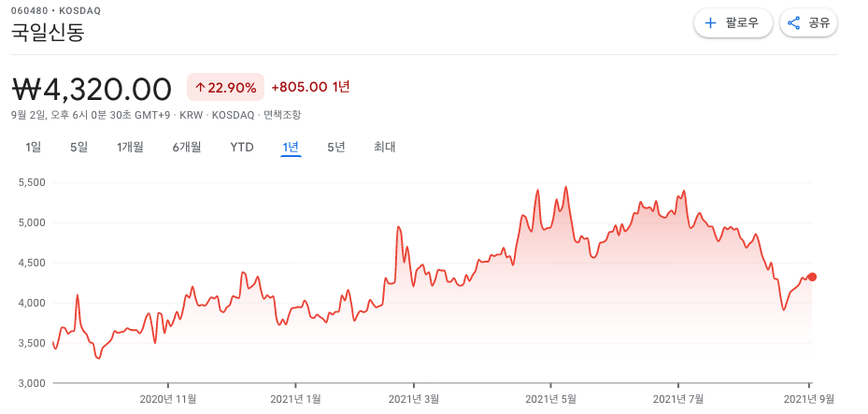Viewport: 868px width, 414px height.
Task: Click the Follow (팔로우) button
Action: point(733,22)
